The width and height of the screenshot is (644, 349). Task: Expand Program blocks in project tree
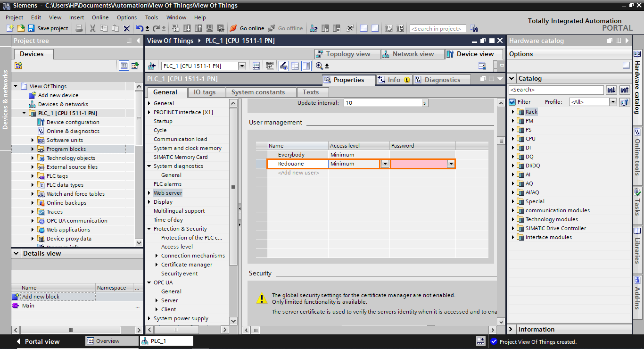(33, 149)
